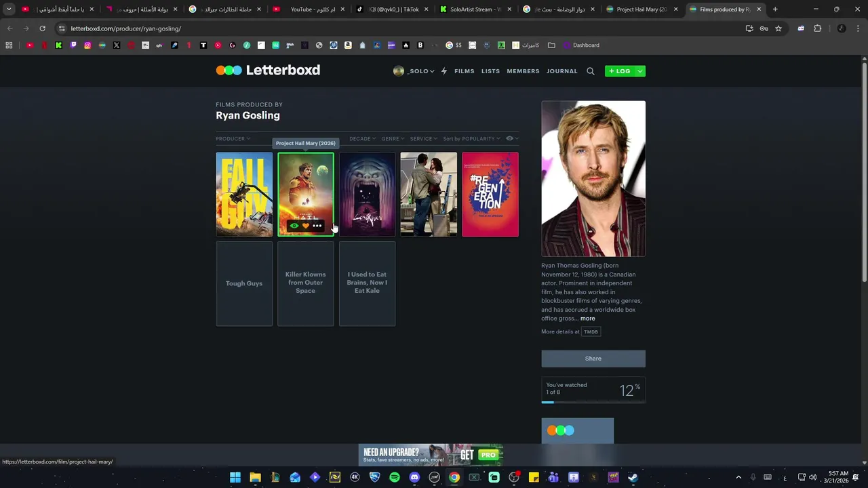Screen dimensions: 868x488
Task: Open the Dashboard bookmark
Action: (x=581, y=45)
